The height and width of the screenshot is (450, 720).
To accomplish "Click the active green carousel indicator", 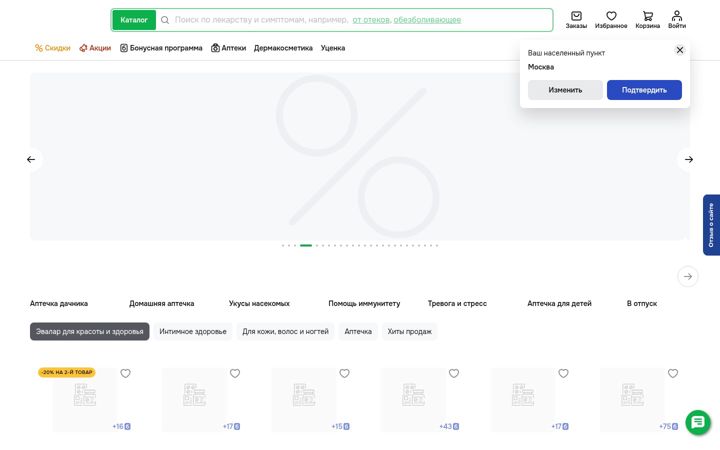I will coord(306,246).
